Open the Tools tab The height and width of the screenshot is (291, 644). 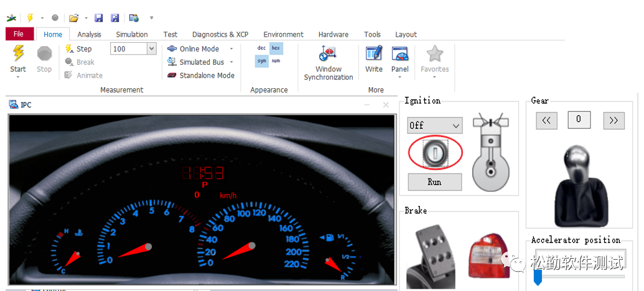pyautogui.click(x=372, y=34)
